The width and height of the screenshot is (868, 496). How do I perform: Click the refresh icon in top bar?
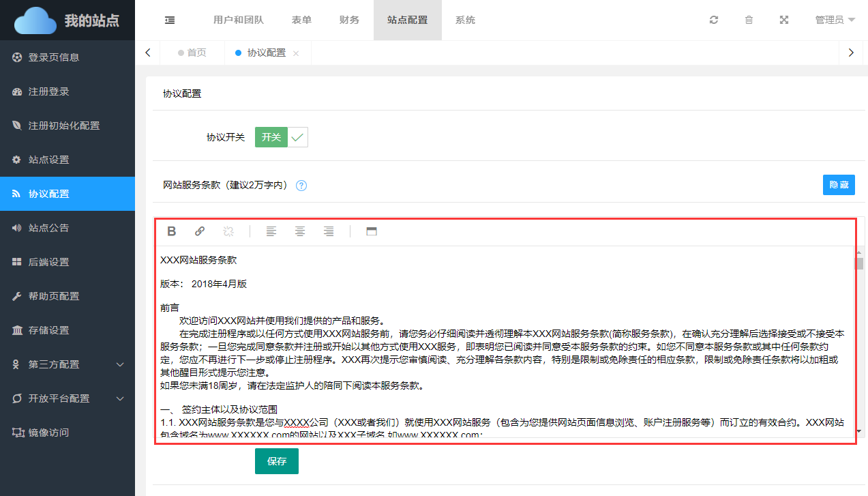(x=714, y=20)
